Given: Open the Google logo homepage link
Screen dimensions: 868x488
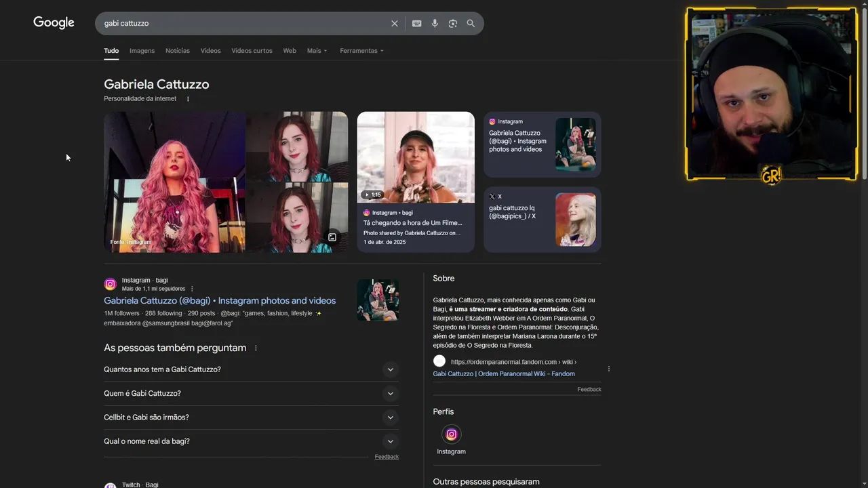Looking at the screenshot, I should coord(54,22).
